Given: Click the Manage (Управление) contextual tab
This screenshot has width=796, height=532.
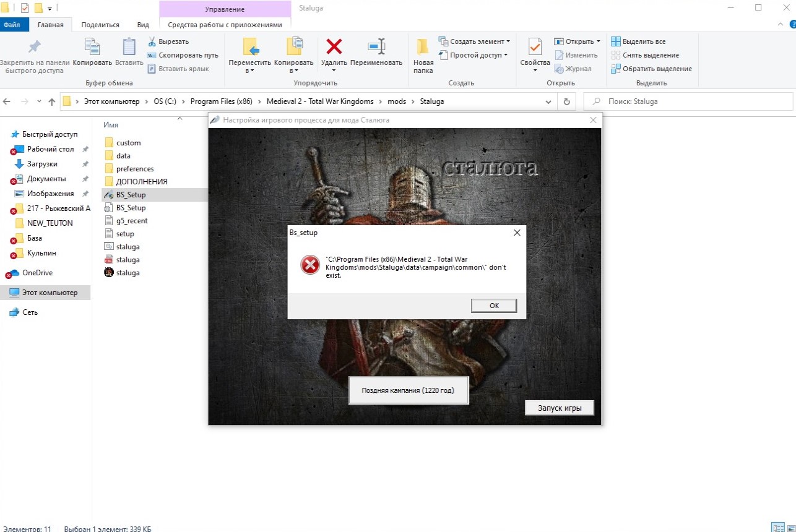Looking at the screenshot, I should (225, 9).
